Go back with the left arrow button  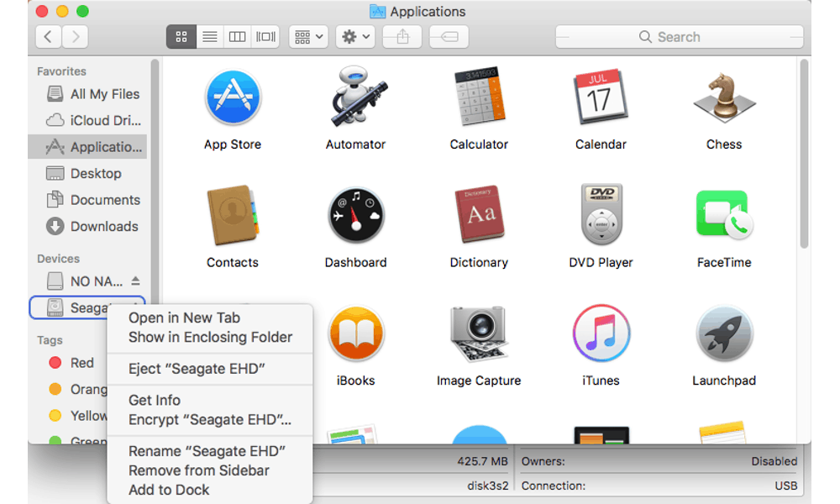pyautogui.click(x=48, y=37)
